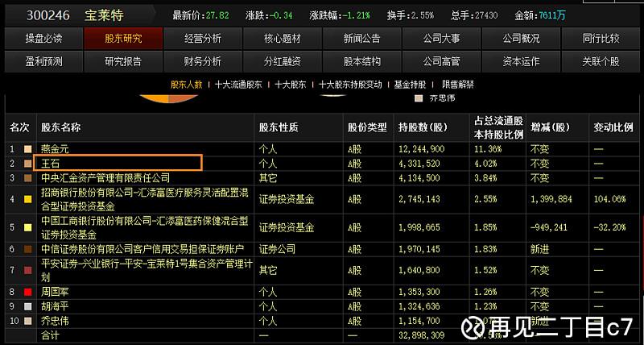Select shareholder name 周国军
Viewport: 644px width, 345px height.
pyautogui.click(x=55, y=293)
